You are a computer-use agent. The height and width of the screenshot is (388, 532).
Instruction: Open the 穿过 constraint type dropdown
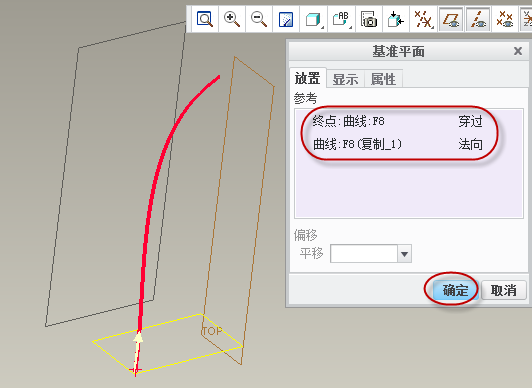(x=471, y=121)
